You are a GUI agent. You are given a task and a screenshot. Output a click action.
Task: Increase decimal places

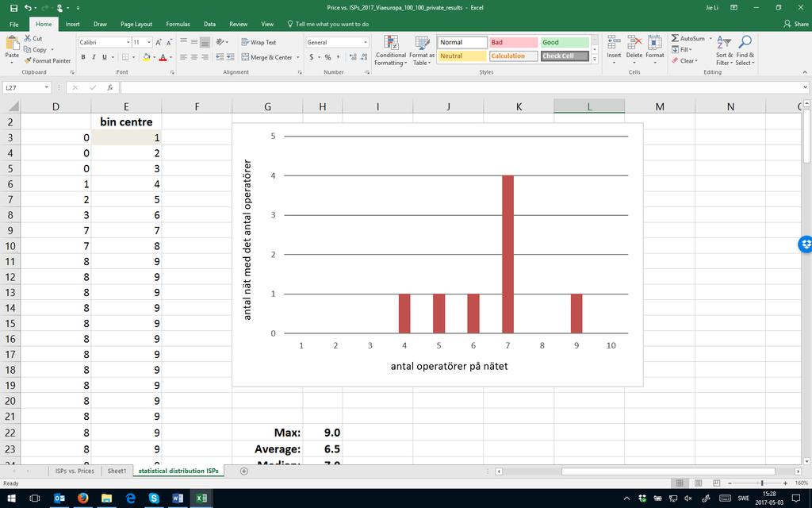(353, 57)
